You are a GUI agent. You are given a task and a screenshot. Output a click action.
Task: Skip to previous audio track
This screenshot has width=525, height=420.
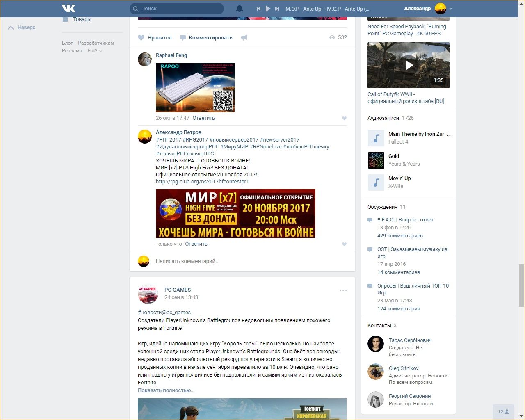[258, 9]
